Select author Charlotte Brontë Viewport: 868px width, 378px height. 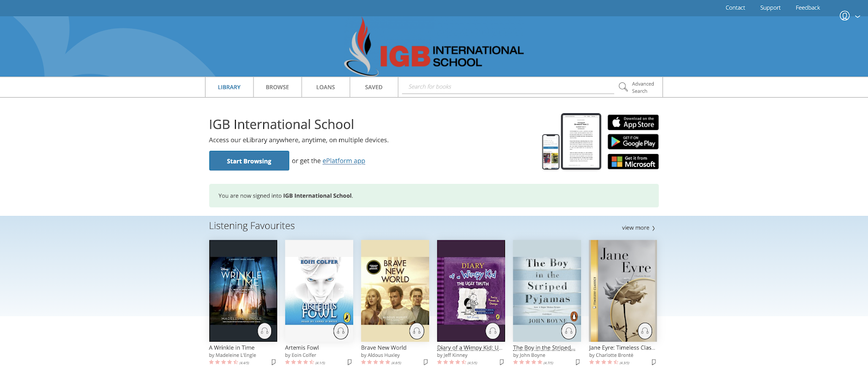click(x=615, y=355)
